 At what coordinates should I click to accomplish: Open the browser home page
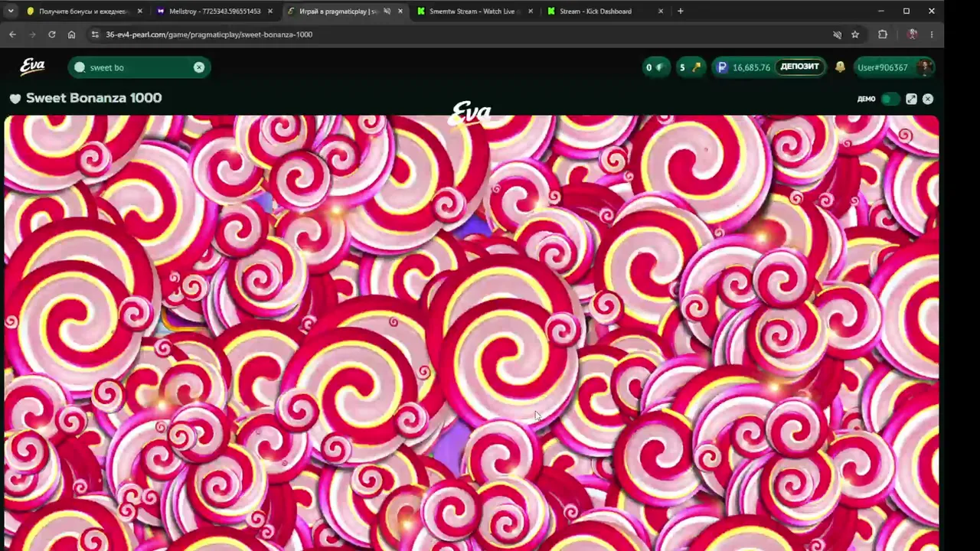click(x=71, y=34)
